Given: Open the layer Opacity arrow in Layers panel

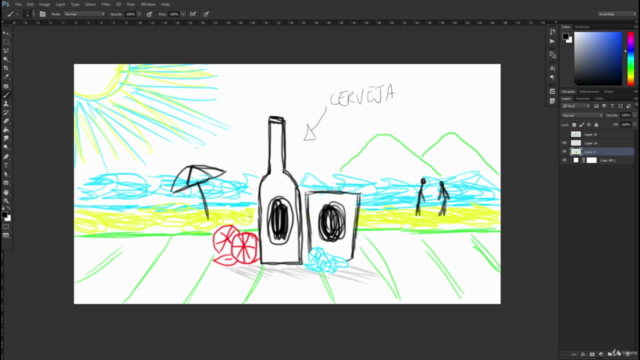Looking at the screenshot, I should (634, 116).
